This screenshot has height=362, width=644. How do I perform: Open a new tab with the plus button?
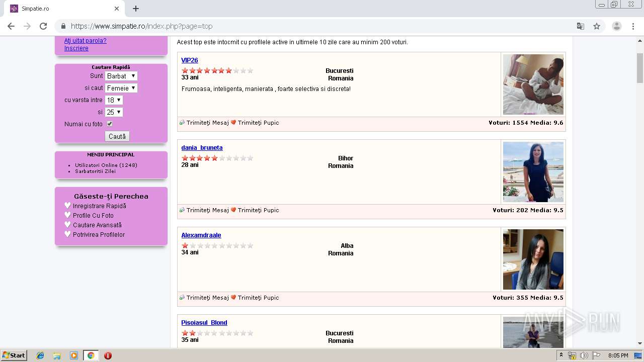point(136,9)
